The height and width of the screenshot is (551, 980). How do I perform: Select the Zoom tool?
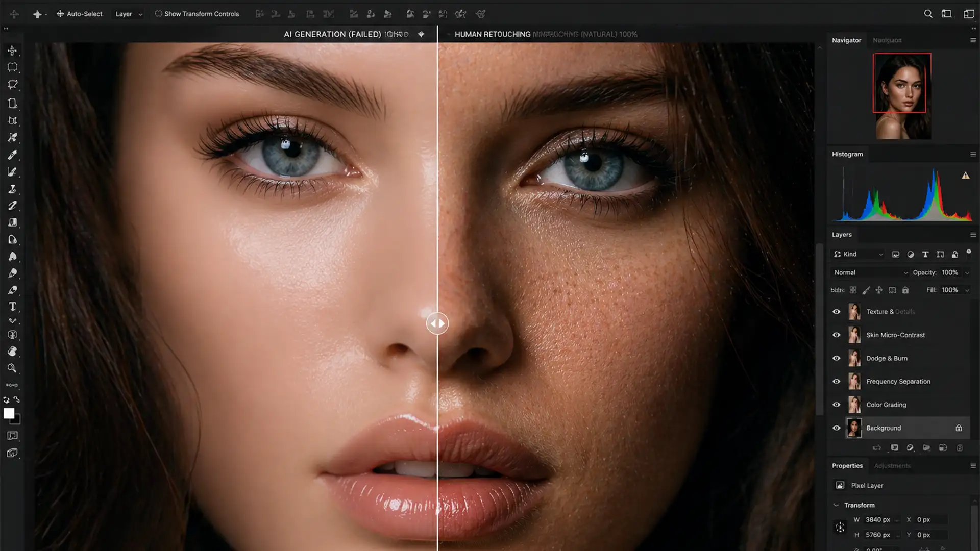(12, 368)
